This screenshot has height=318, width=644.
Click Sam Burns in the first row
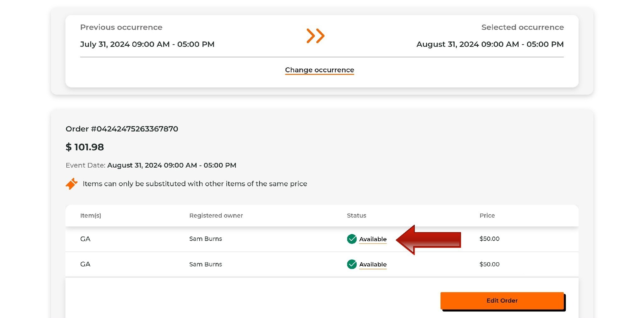[x=206, y=239]
